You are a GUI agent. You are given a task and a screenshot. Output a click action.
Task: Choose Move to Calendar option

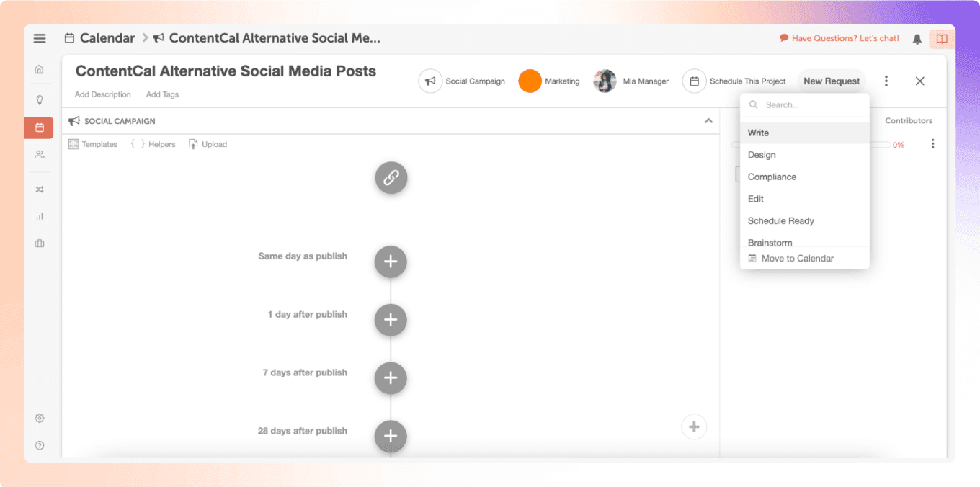pyautogui.click(x=805, y=258)
